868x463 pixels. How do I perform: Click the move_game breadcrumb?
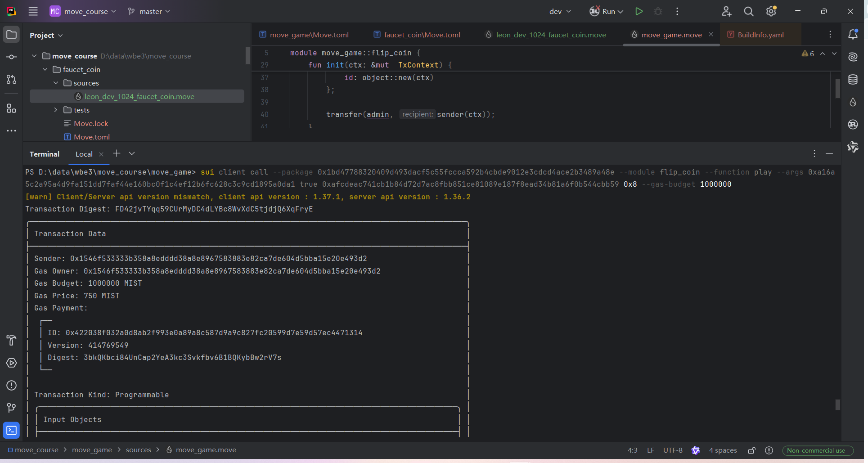pyautogui.click(x=92, y=450)
